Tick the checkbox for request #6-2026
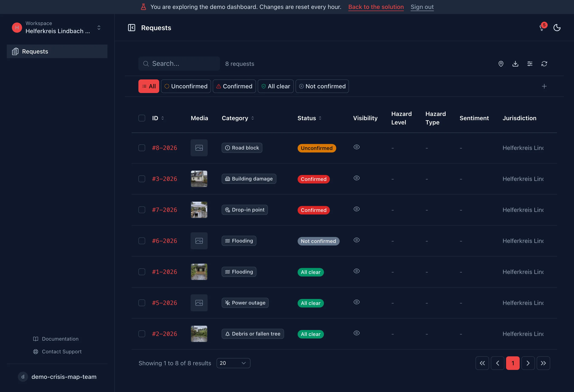Image resolution: width=574 pixels, height=392 pixels. [x=142, y=241]
